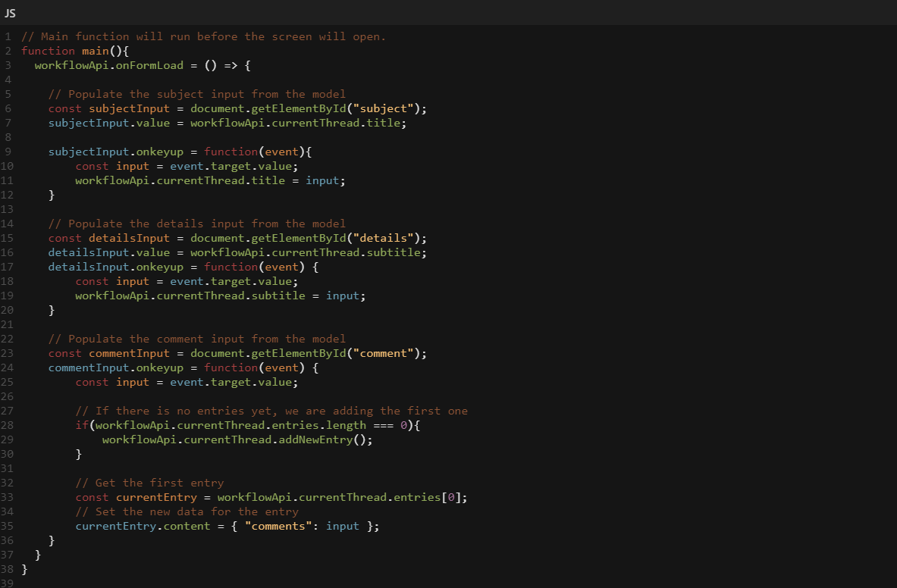Click the 'If there is no entries' comment
Screen dimensions: 897x588
[x=271, y=411]
